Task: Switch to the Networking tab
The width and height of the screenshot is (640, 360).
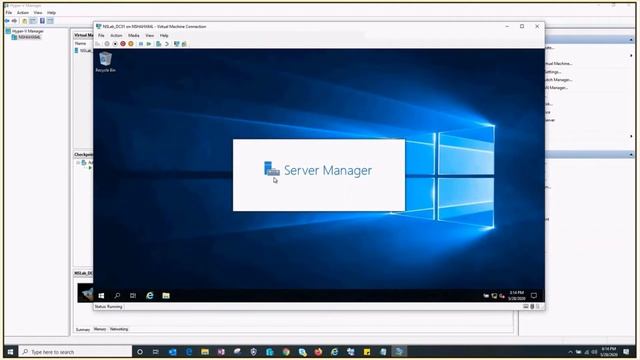Action: click(x=119, y=329)
